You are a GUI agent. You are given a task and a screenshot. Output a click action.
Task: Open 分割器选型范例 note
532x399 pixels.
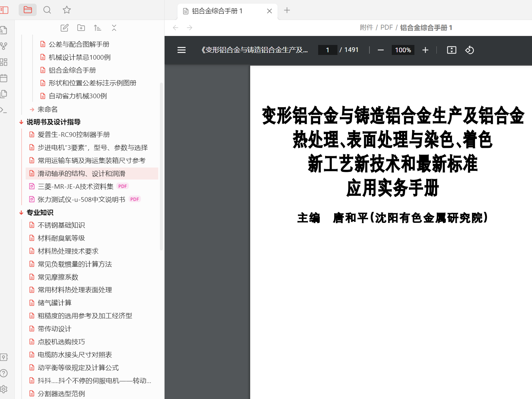(61, 393)
